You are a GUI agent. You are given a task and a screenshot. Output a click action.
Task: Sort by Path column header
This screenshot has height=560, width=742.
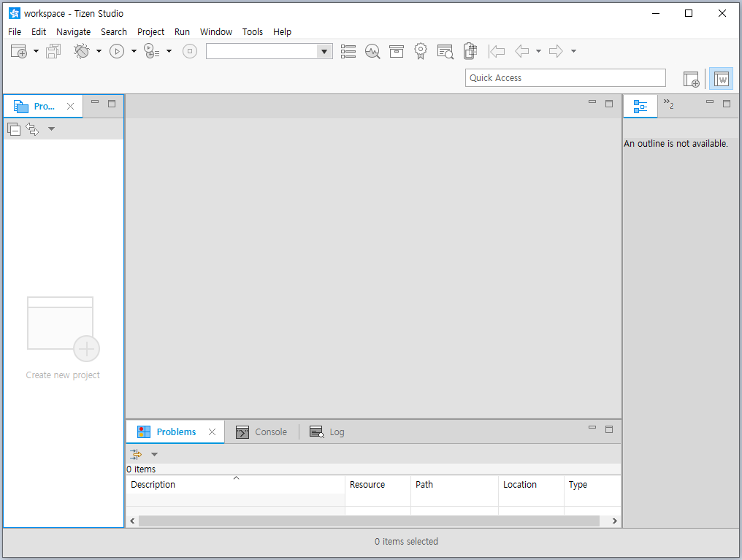[454, 484]
